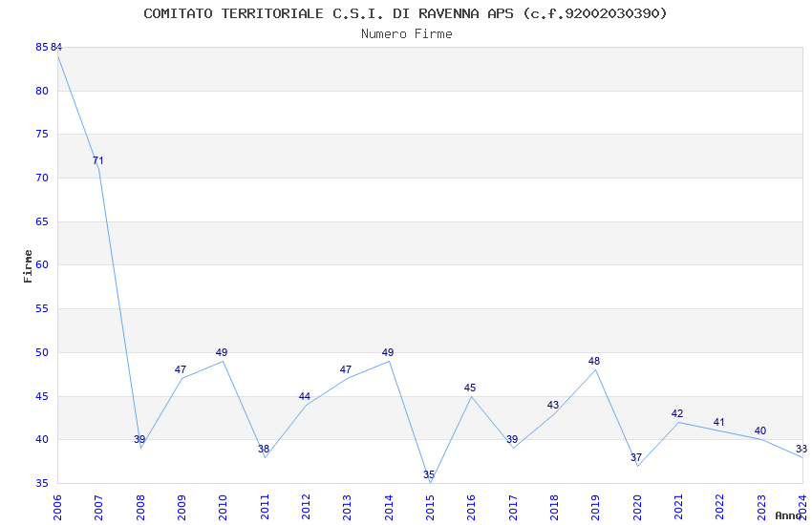This screenshot has height=525, width=812.
Task: Click the vertical "Firme" axis title
Action: point(29,265)
